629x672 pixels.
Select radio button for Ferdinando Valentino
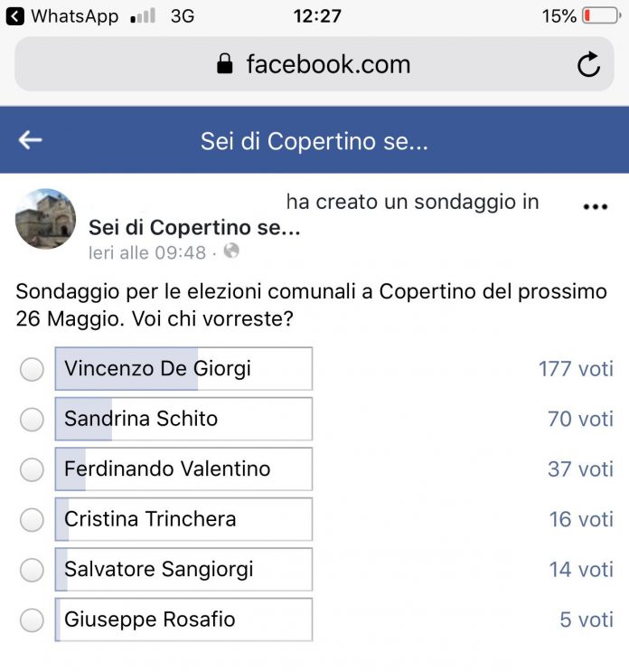32,470
